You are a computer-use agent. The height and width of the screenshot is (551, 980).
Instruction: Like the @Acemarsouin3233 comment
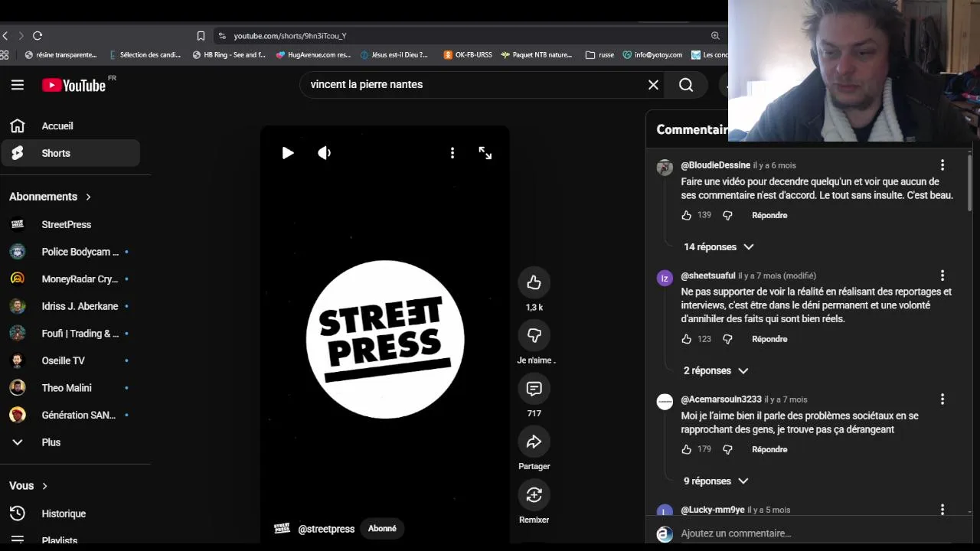pyautogui.click(x=686, y=450)
